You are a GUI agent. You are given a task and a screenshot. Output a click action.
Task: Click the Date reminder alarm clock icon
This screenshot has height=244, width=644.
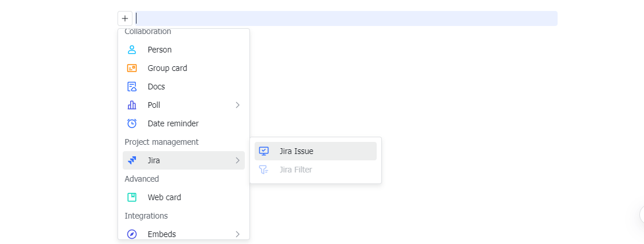coord(132,123)
